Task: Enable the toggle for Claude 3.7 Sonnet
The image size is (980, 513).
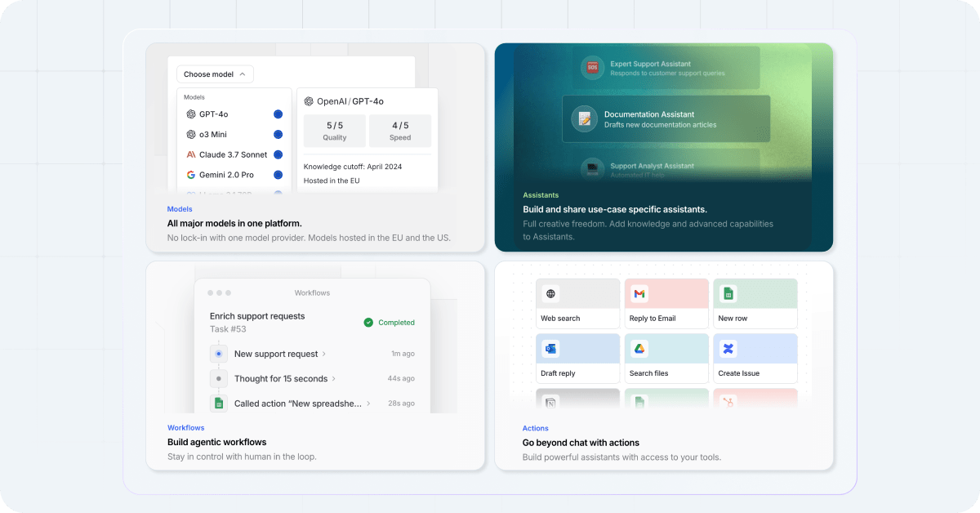Action: click(x=277, y=154)
